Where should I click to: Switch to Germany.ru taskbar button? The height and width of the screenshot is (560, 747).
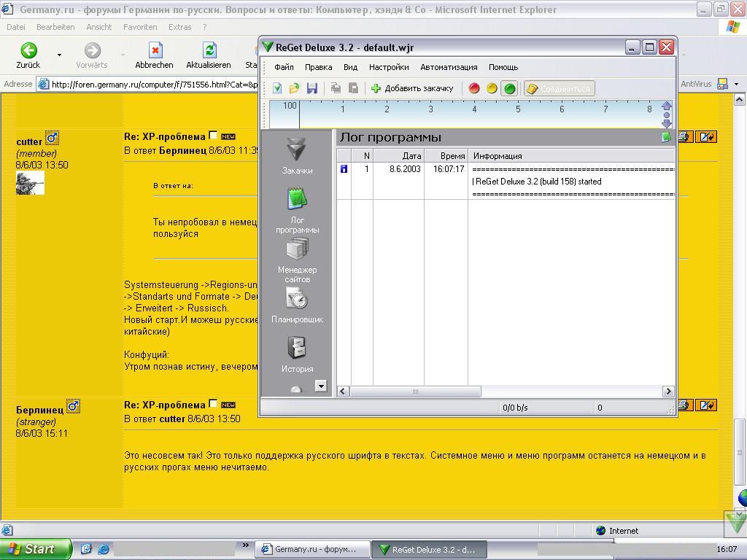[x=312, y=549]
